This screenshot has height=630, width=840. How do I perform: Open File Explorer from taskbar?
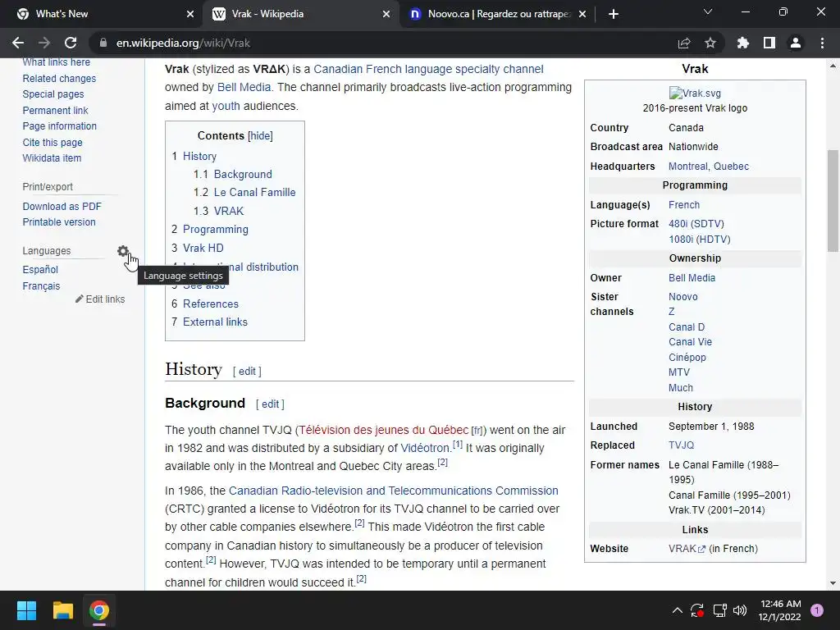coord(62,610)
